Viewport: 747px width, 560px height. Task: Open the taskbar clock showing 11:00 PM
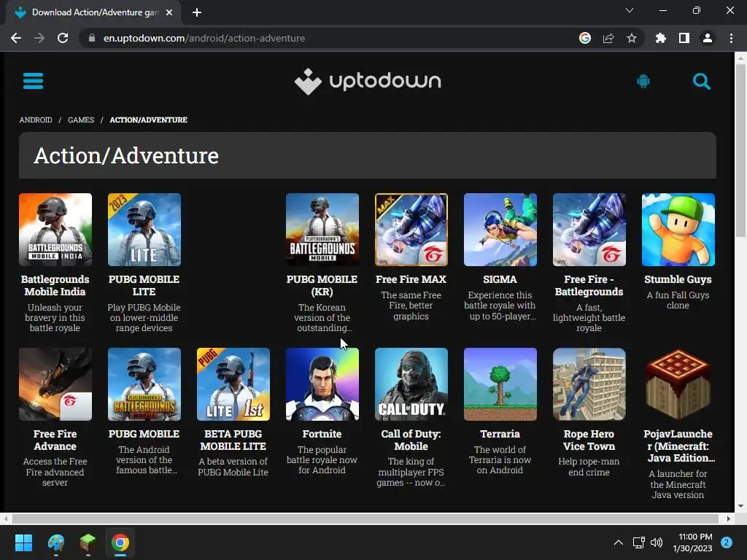coord(693,542)
